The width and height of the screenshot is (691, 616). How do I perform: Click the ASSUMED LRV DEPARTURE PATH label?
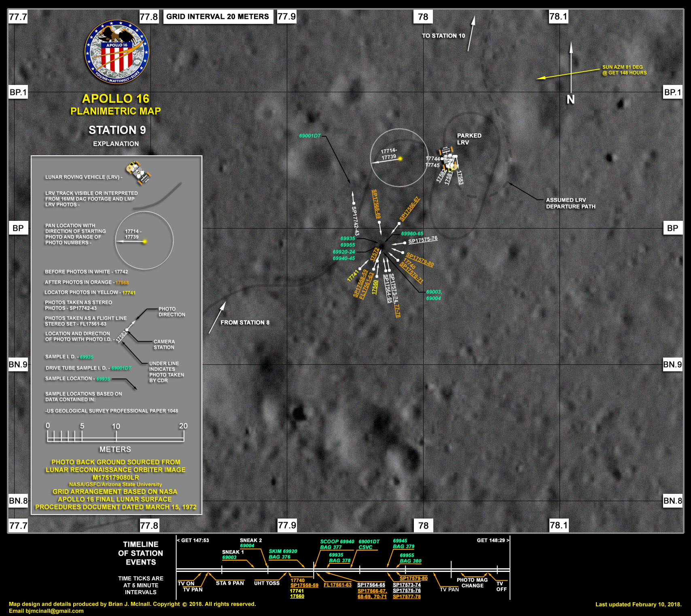[570, 203]
